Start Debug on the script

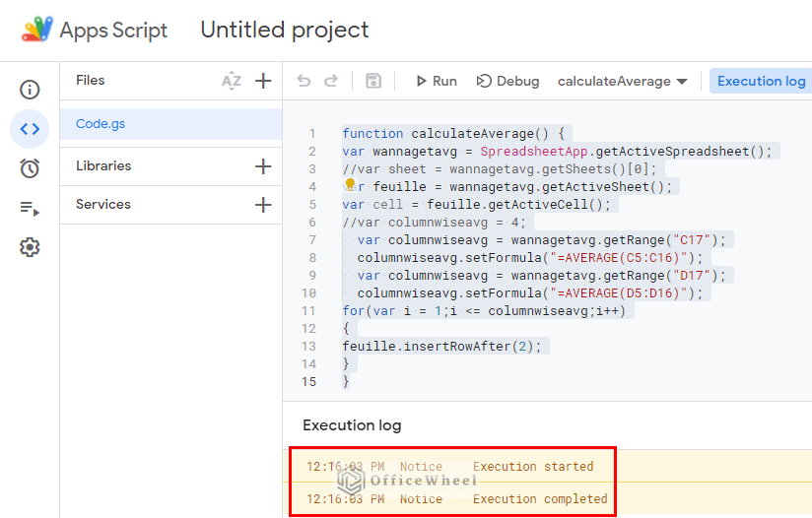(507, 81)
